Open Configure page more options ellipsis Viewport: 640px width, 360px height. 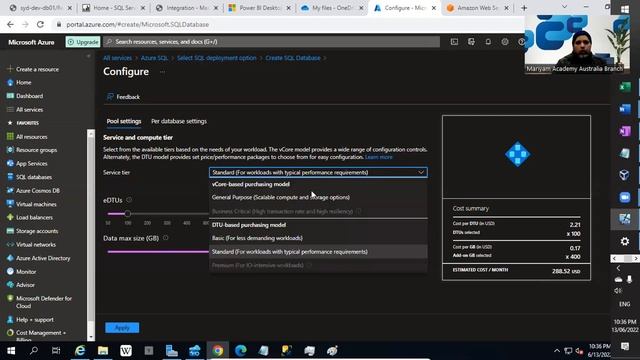[162, 72]
